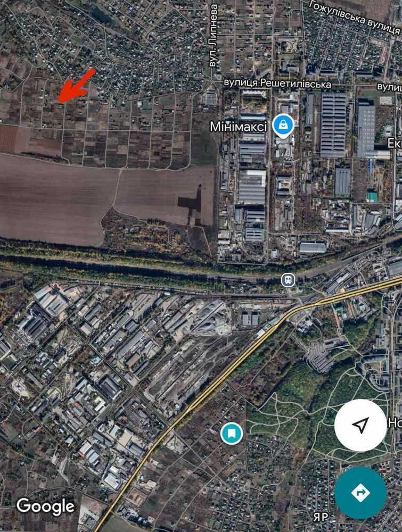Click the plot at the red arrow tip
The width and height of the screenshot is (402, 532).
60,101
